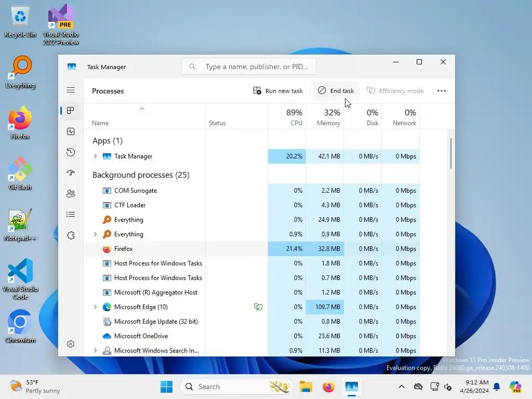Open the Details page in sidebar
This screenshot has height=399, width=532.
[71, 215]
